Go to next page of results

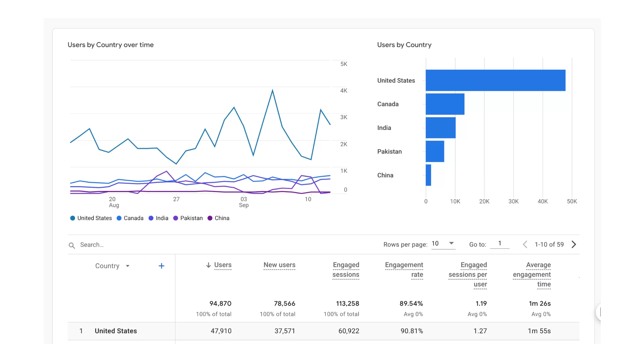pos(574,244)
